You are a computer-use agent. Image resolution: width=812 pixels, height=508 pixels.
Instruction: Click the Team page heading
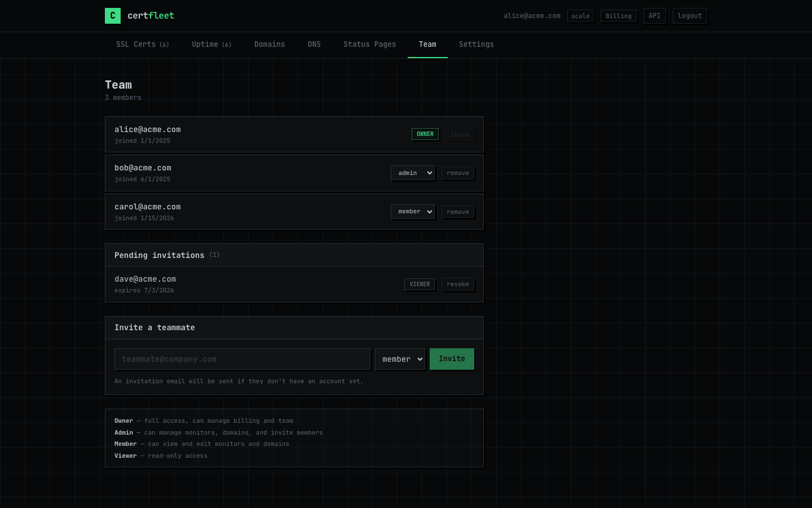tap(118, 85)
